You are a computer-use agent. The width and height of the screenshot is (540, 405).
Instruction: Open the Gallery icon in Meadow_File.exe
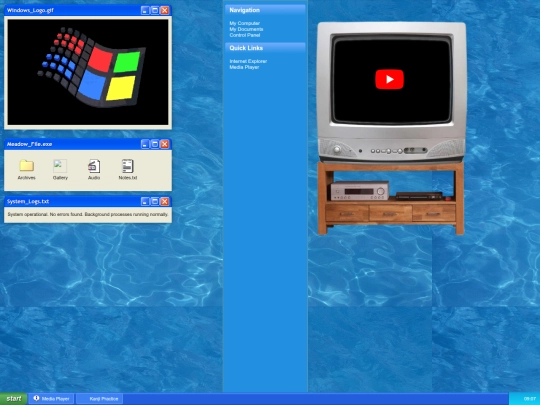[x=60, y=169]
